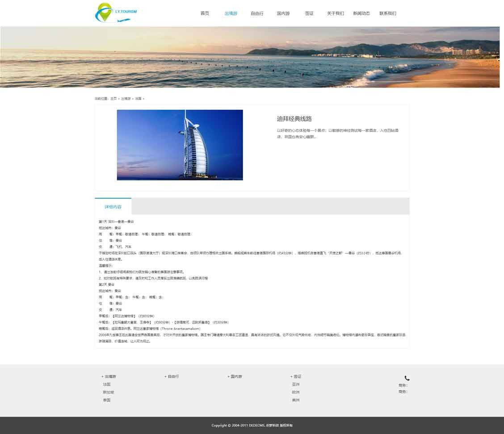Image resolution: width=504 pixels, height=434 pixels.
Task: Expand the footer + 国内游 section
Action: [x=235, y=376]
